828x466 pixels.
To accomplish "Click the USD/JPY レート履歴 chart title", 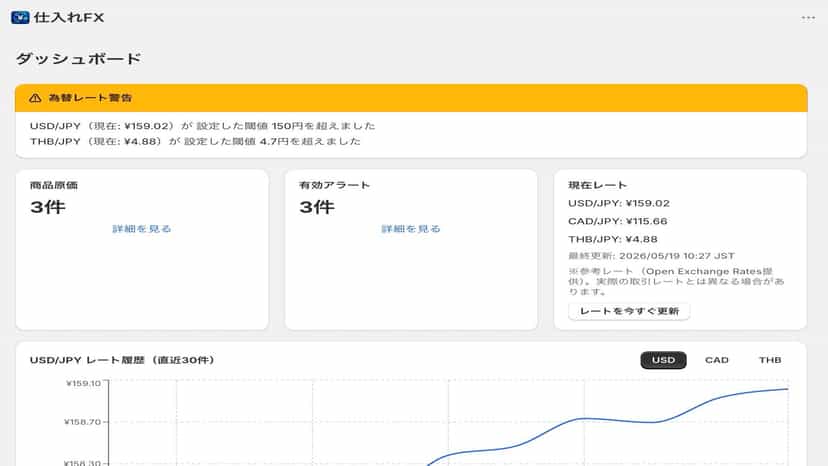I will (x=122, y=360).
